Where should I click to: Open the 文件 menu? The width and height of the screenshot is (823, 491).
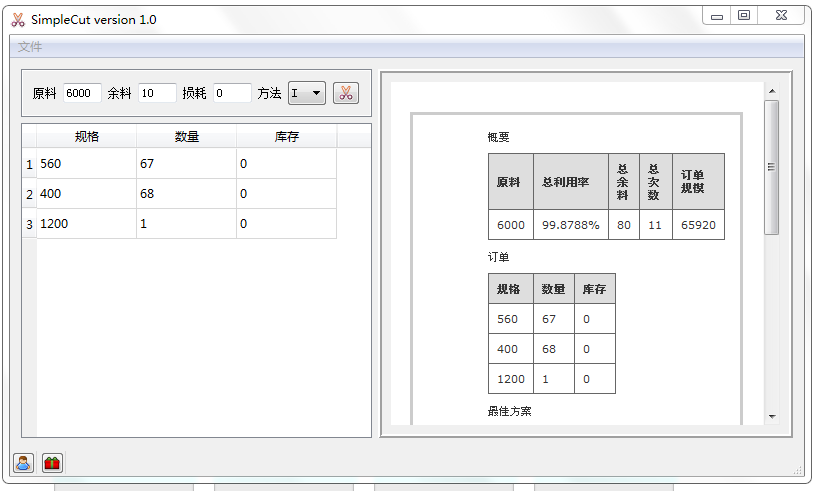(x=30, y=47)
